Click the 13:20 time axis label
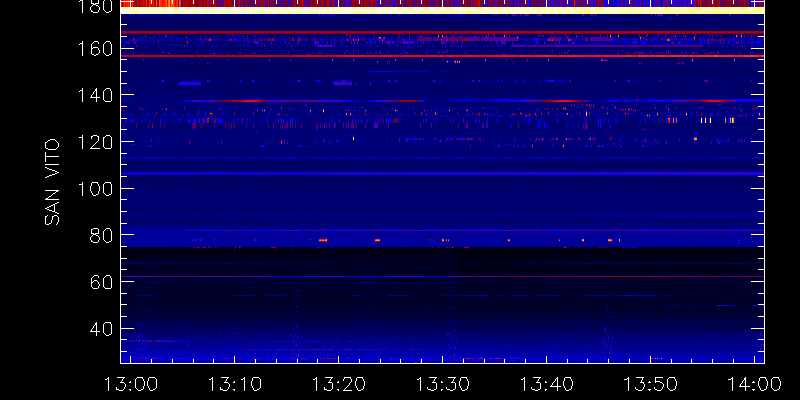This screenshot has width=800, height=400. (x=339, y=384)
